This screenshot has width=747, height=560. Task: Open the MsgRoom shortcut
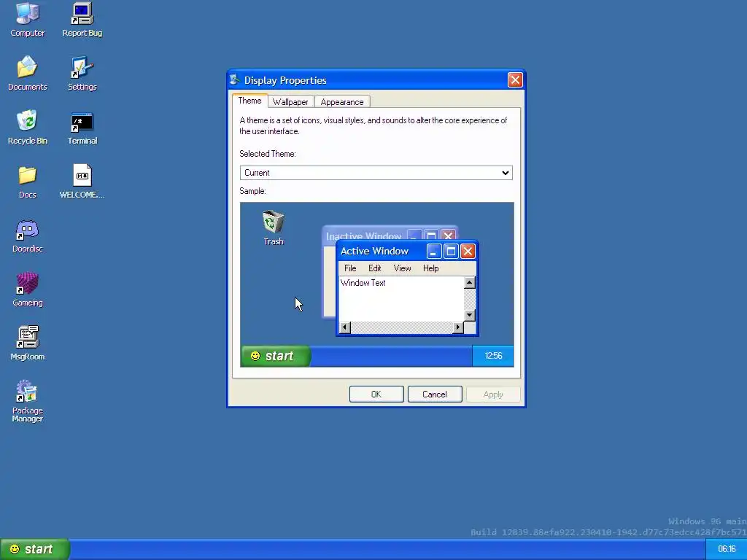pos(27,343)
